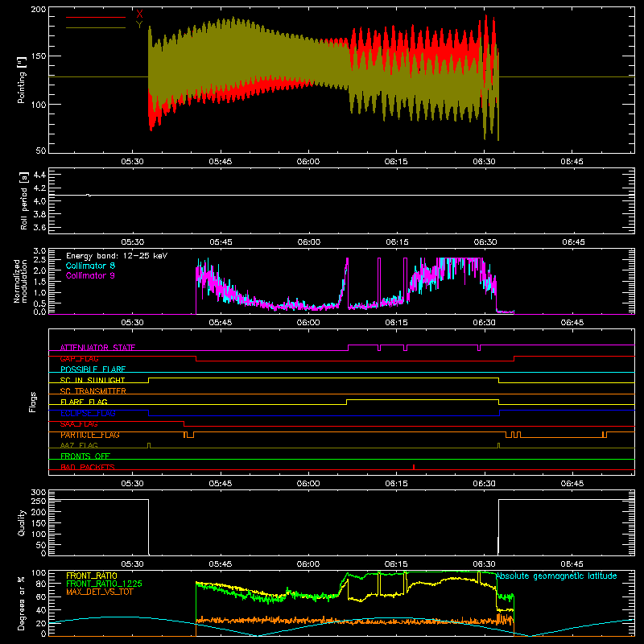Screen dimensions: 644x644
Task: Click the red SAA_FLAG label
Action: [x=79, y=424]
